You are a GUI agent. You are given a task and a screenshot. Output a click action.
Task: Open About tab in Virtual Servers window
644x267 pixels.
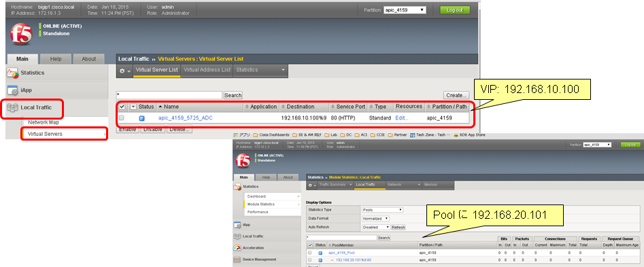[x=88, y=59]
